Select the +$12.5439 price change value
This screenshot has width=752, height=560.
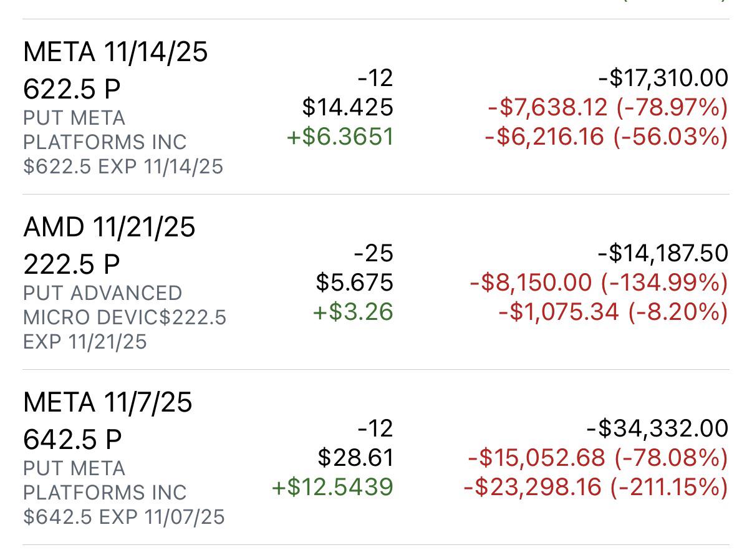pyautogui.click(x=332, y=487)
